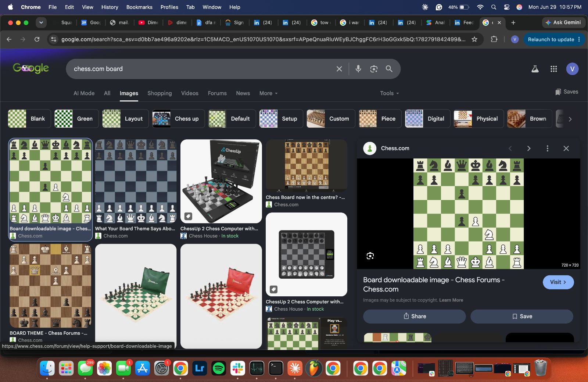Follow the Learn More copyright link
The width and height of the screenshot is (588, 382).
point(451,300)
